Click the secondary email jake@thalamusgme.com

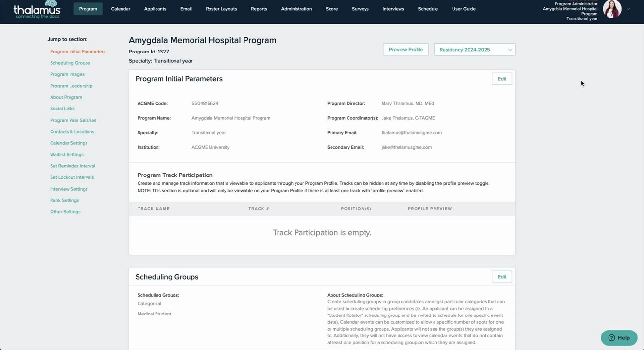(x=406, y=147)
